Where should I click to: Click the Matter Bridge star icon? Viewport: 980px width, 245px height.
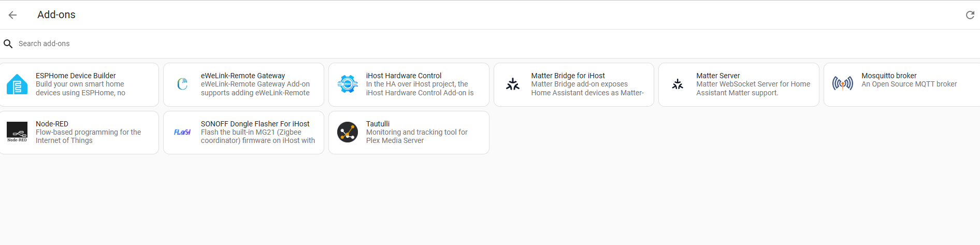click(513, 84)
